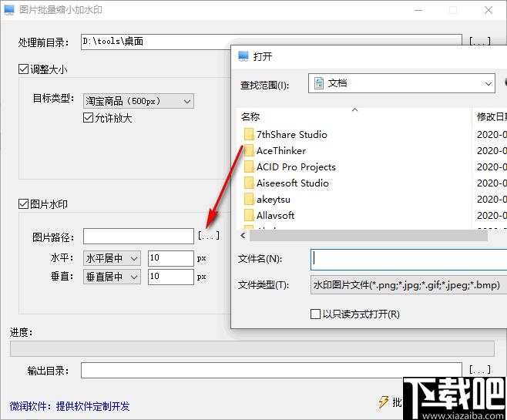Open the 水平居中 dropdown

click(x=112, y=258)
